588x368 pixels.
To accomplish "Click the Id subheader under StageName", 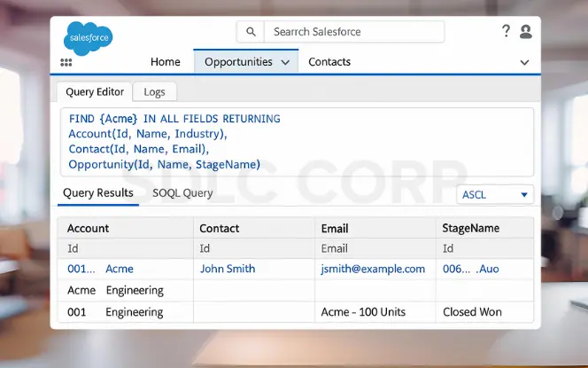I will [x=485, y=248].
